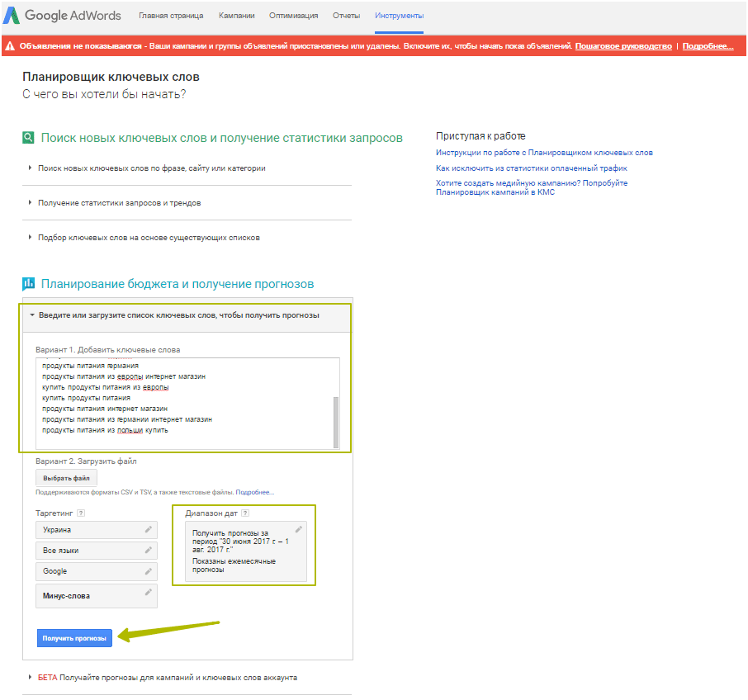Edit the Google network pencil icon

[149, 570]
